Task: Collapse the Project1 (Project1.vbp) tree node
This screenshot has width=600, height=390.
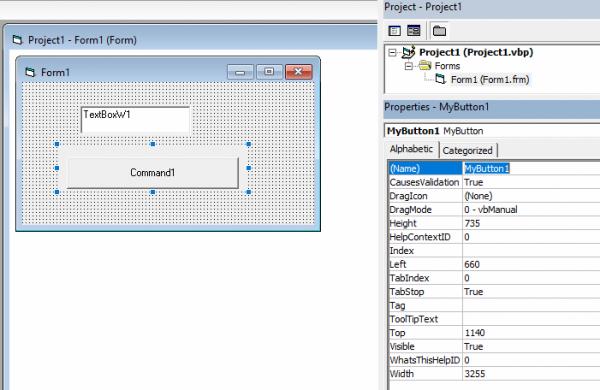Action: [x=392, y=52]
